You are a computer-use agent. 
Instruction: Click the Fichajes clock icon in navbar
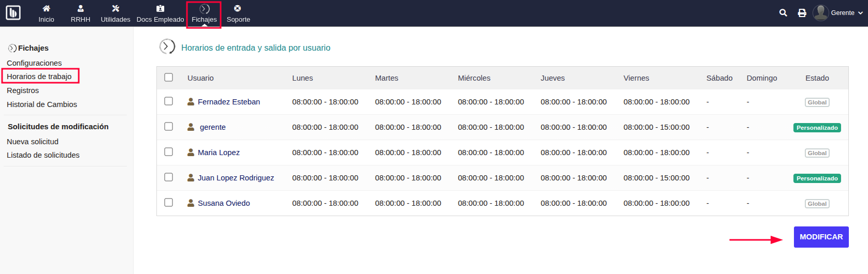pyautogui.click(x=205, y=9)
